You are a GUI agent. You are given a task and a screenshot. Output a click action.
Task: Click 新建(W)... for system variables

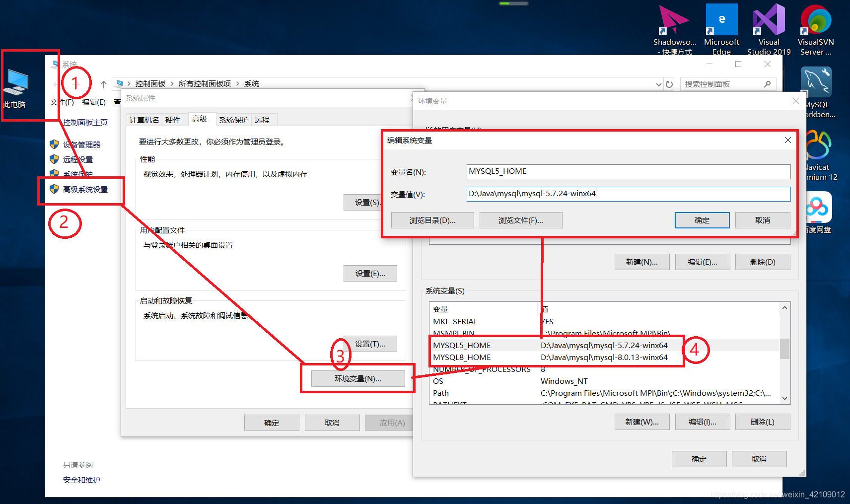coord(642,422)
